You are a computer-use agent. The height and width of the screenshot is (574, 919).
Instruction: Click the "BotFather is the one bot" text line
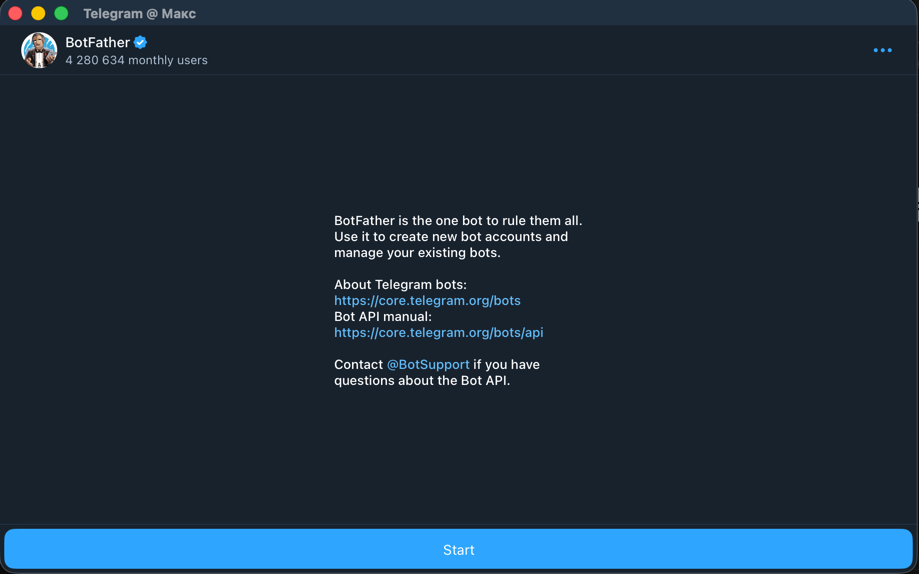click(x=457, y=220)
